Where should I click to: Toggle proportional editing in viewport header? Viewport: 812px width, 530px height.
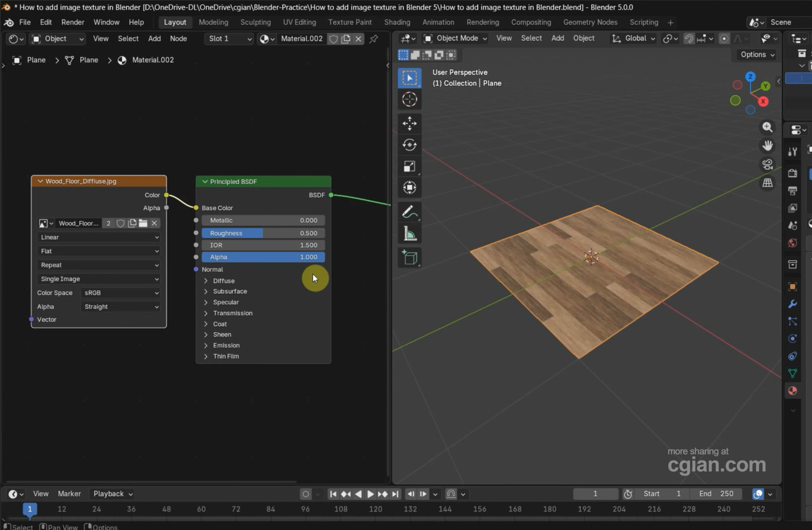coord(724,38)
